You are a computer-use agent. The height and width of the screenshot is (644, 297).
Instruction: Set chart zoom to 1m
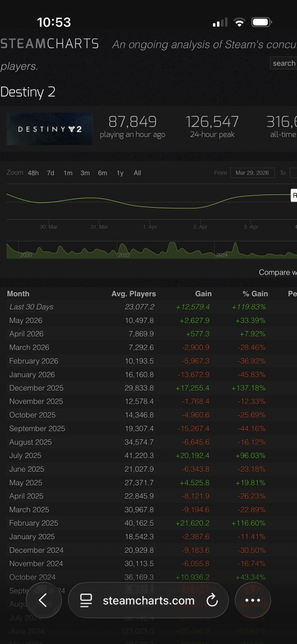point(68,173)
